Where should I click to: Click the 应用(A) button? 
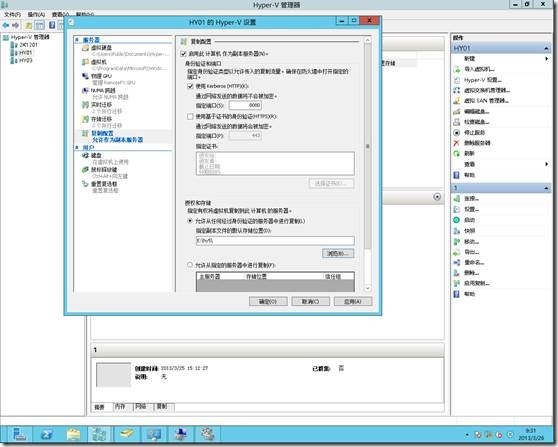pyautogui.click(x=353, y=301)
